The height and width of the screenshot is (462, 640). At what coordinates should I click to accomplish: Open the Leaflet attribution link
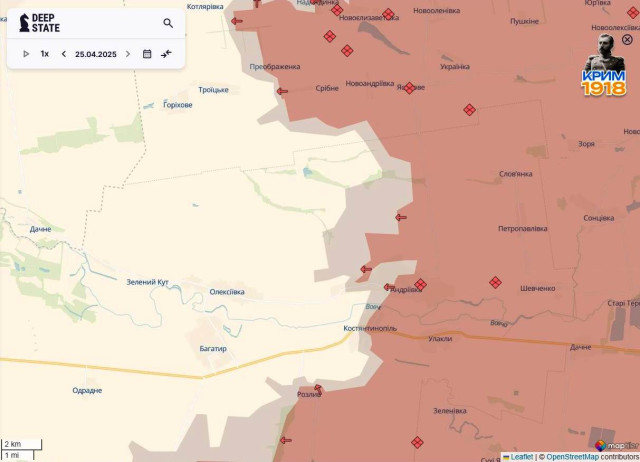(x=520, y=457)
